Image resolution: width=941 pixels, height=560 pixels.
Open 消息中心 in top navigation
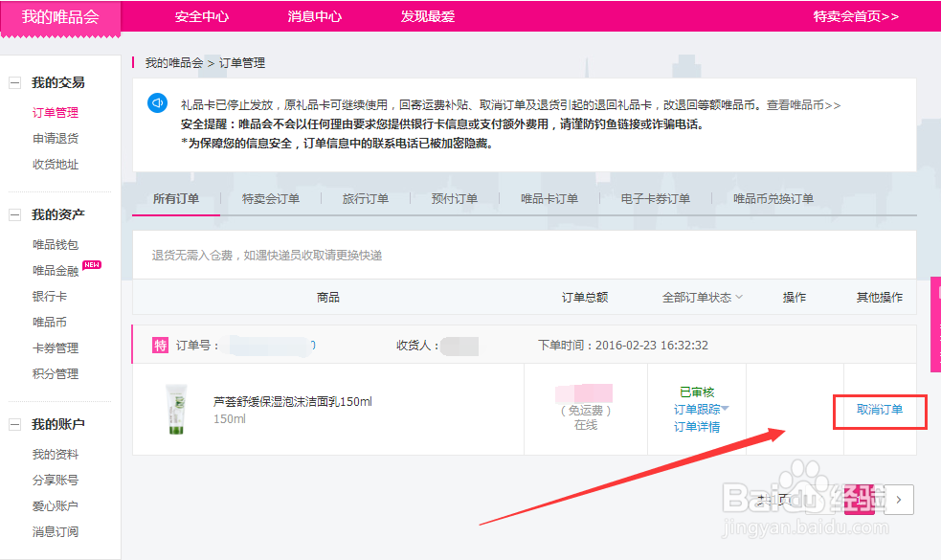pyautogui.click(x=315, y=16)
